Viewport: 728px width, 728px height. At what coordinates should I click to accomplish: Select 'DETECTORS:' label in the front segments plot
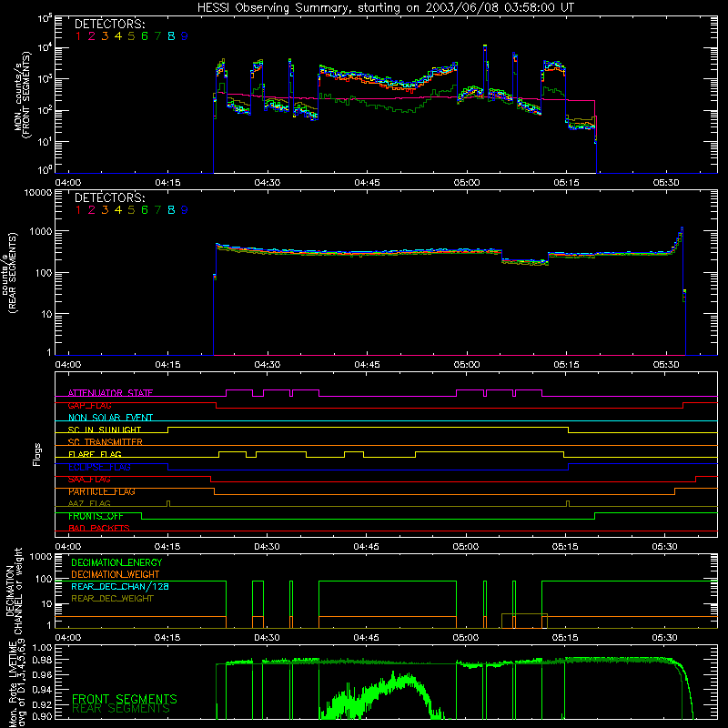(109, 24)
